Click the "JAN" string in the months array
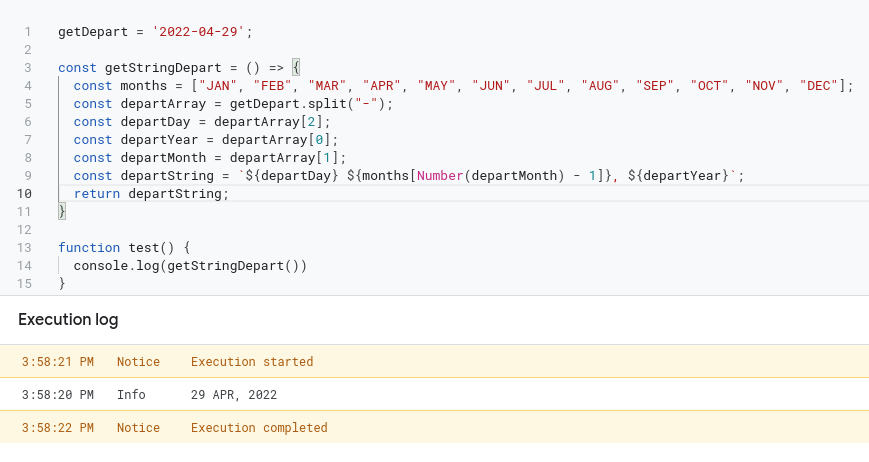Screen dimensions: 869x462 tap(218, 86)
